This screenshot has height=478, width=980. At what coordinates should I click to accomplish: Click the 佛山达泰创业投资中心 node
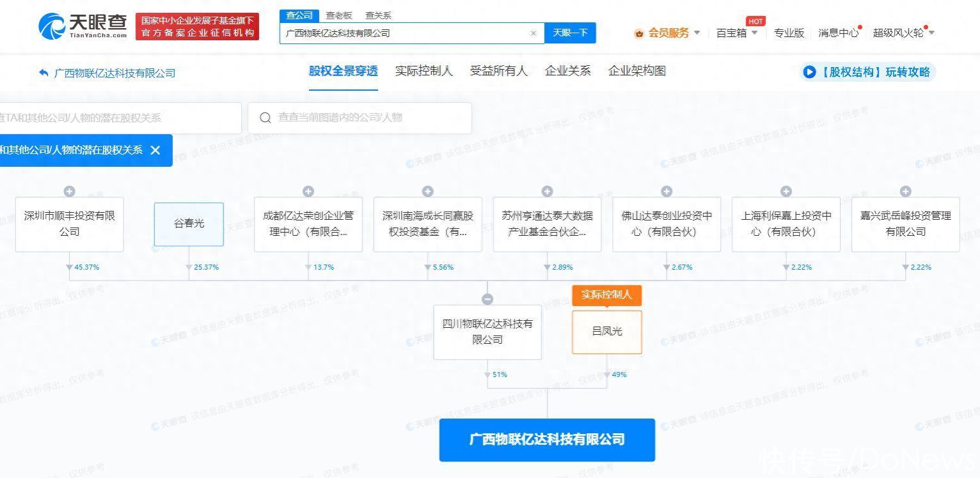[x=667, y=224]
